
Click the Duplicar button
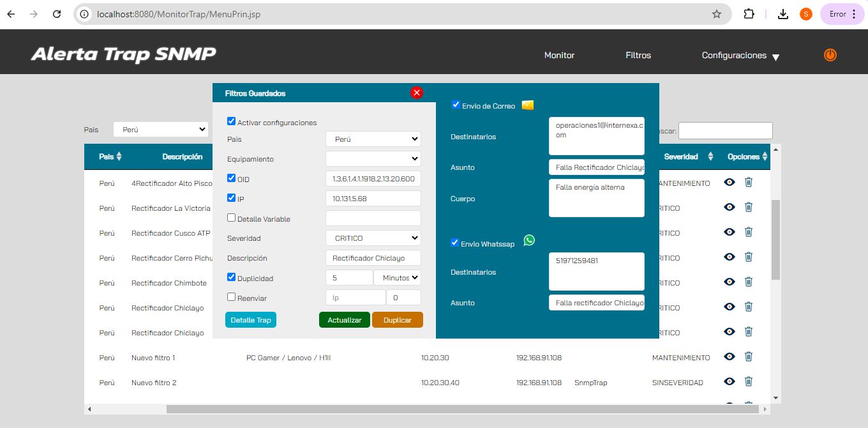pos(398,320)
